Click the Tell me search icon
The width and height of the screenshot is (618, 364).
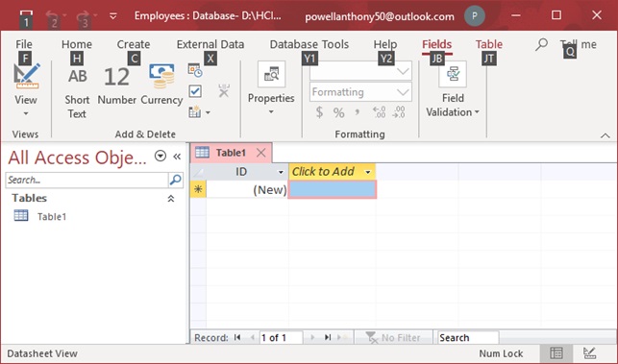541,44
